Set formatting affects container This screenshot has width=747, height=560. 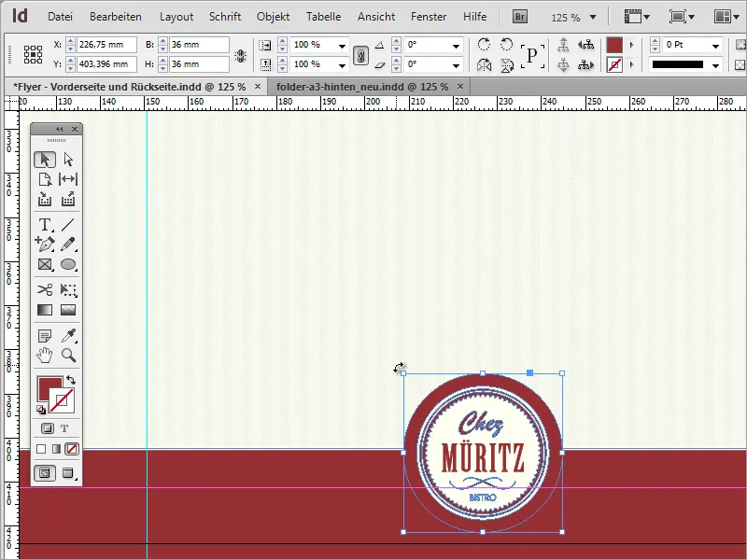click(48, 428)
